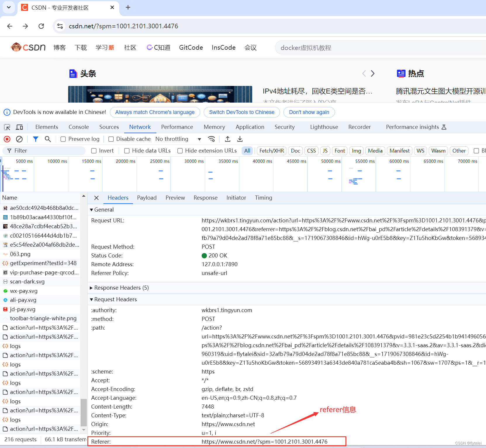Import HAR file upload icon
The image size is (486, 448).
[228, 139]
